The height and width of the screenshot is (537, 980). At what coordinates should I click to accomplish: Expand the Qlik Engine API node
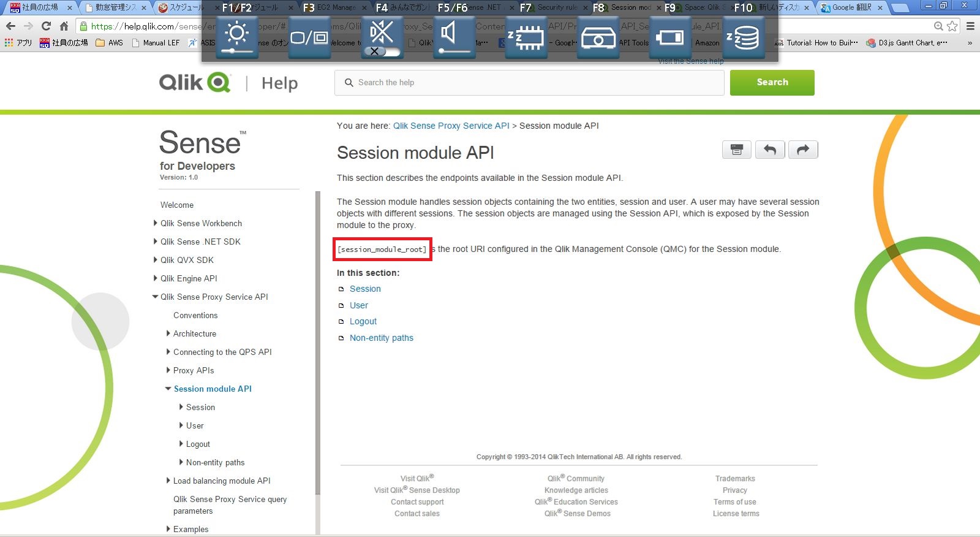[156, 278]
